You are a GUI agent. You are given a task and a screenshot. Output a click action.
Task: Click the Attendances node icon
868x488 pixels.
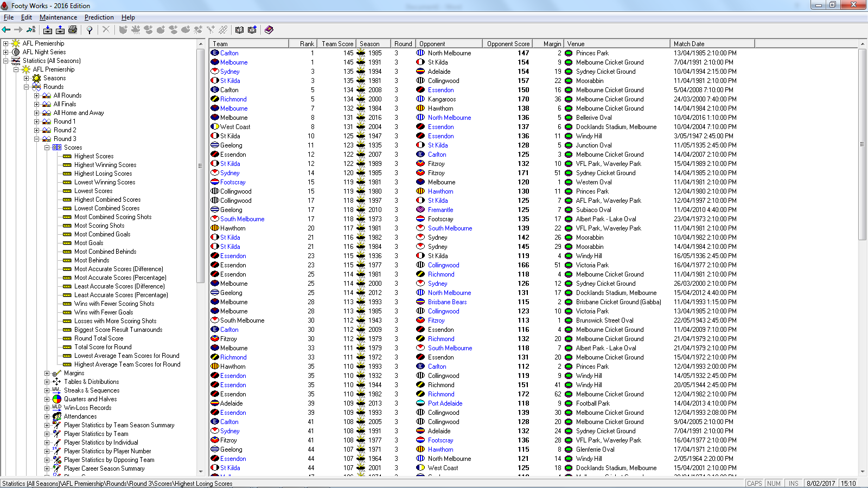[x=57, y=416]
